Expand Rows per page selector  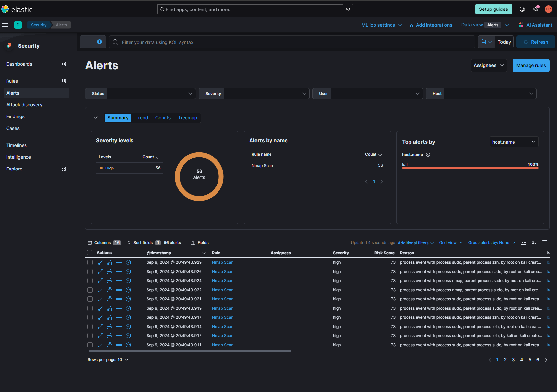pyautogui.click(x=108, y=360)
